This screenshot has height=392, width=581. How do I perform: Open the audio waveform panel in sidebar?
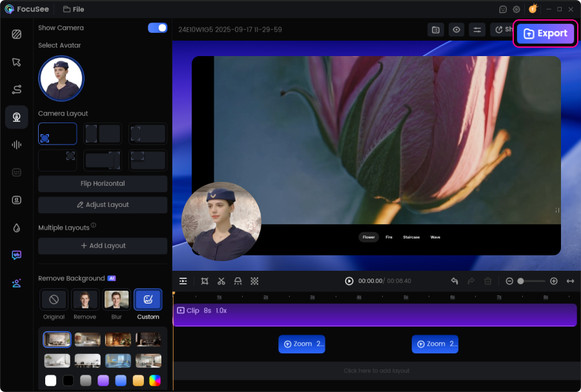(17, 144)
